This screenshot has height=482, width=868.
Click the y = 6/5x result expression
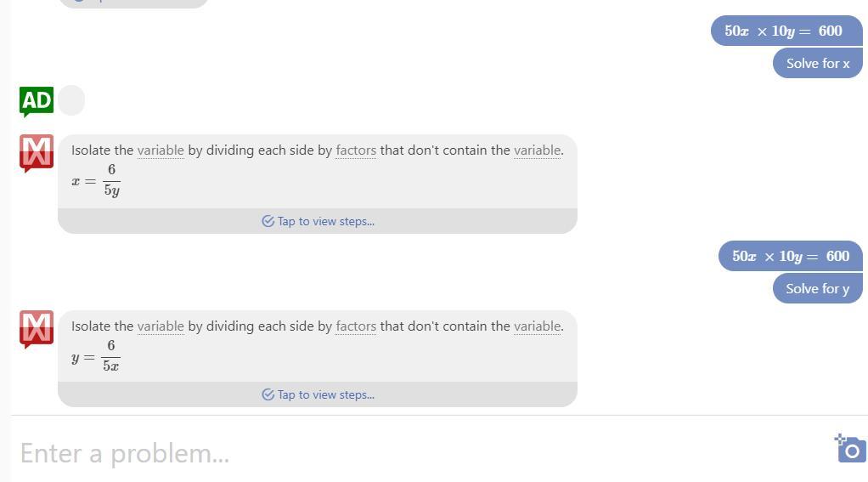pyautogui.click(x=96, y=355)
